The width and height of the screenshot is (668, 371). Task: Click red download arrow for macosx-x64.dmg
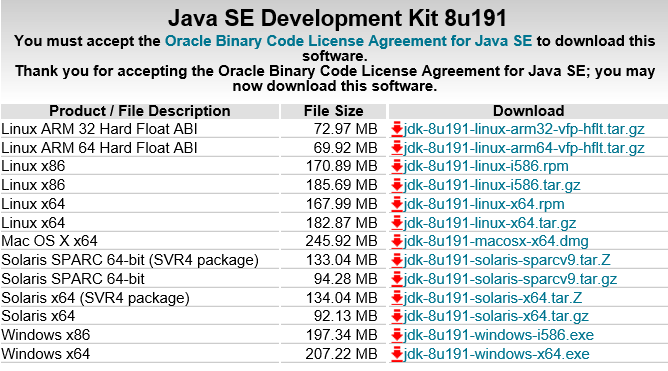click(397, 241)
